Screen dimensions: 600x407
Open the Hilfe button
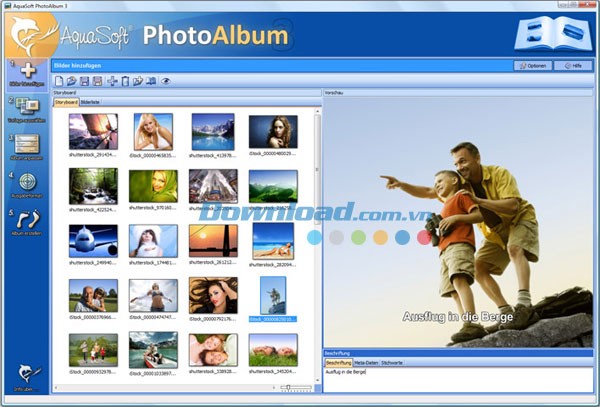573,66
